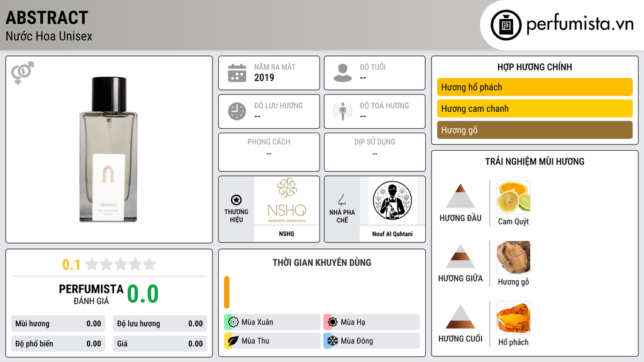This screenshot has width=644, height=362.
Task: Click the Hổ phách note label
Action: [x=513, y=343]
